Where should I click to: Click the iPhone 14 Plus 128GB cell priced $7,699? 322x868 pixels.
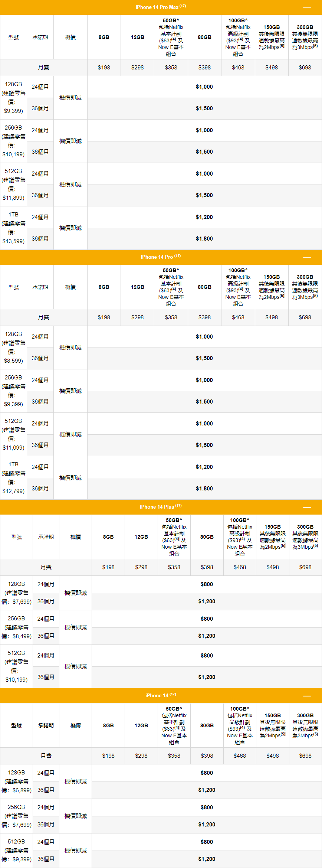tap(16, 593)
